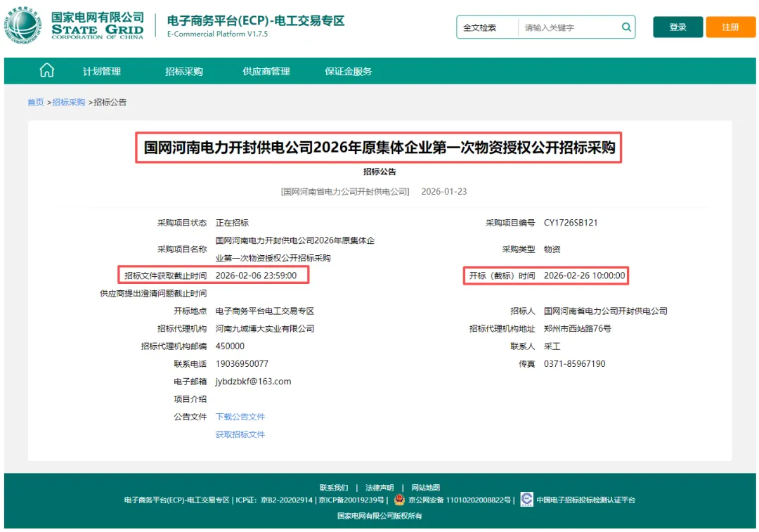The width and height of the screenshot is (759, 532).
Task: Click the announcement title heading
Action: click(x=379, y=148)
